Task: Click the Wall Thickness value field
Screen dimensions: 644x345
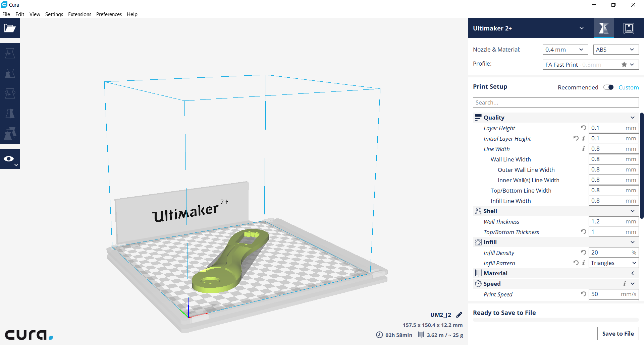Action: 613,221
